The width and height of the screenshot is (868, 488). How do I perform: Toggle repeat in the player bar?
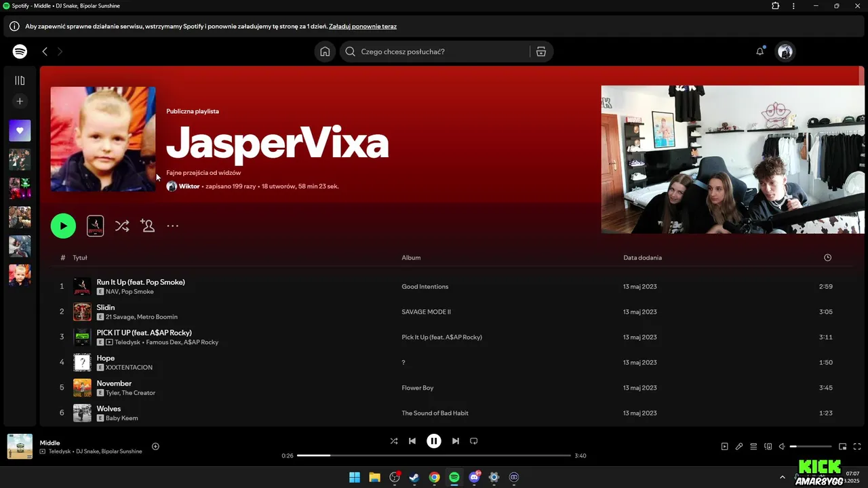coord(474,441)
